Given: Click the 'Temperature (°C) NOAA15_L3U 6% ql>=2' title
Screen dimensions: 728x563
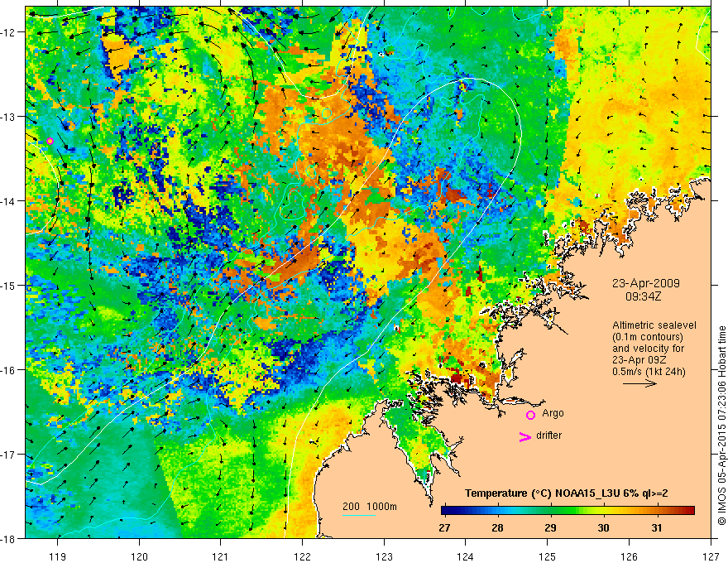Looking at the screenshot, I should [x=567, y=493].
